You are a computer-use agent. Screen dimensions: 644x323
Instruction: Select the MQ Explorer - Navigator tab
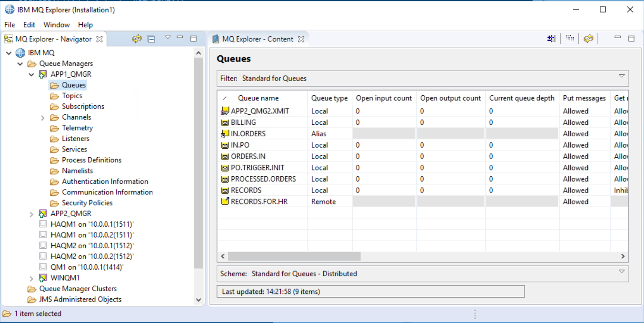pyautogui.click(x=53, y=39)
